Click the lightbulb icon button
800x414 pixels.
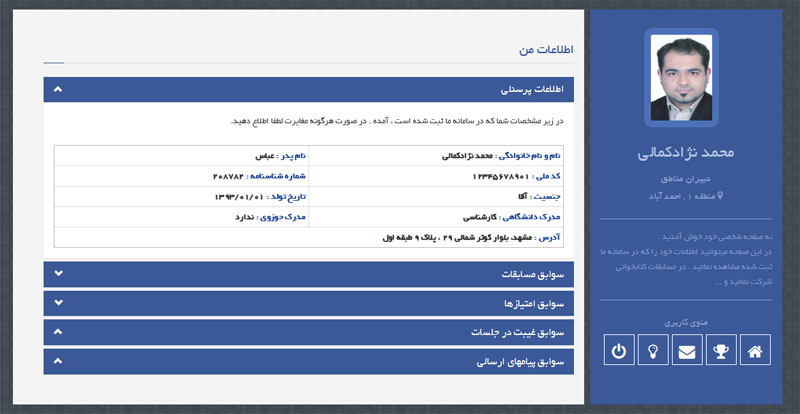click(652, 350)
